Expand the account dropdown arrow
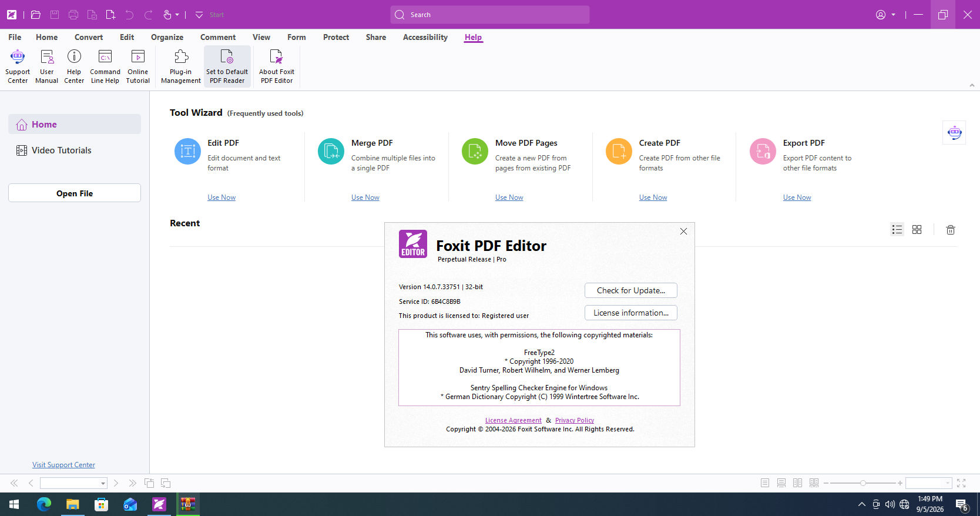Image resolution: width=980 pixels, height=516 pixels. (893, 15)
